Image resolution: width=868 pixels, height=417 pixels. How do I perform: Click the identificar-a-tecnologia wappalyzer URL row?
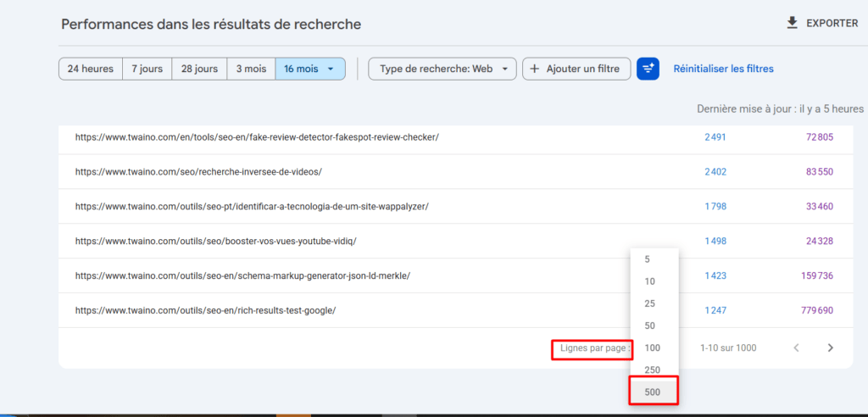pos(455,207)
